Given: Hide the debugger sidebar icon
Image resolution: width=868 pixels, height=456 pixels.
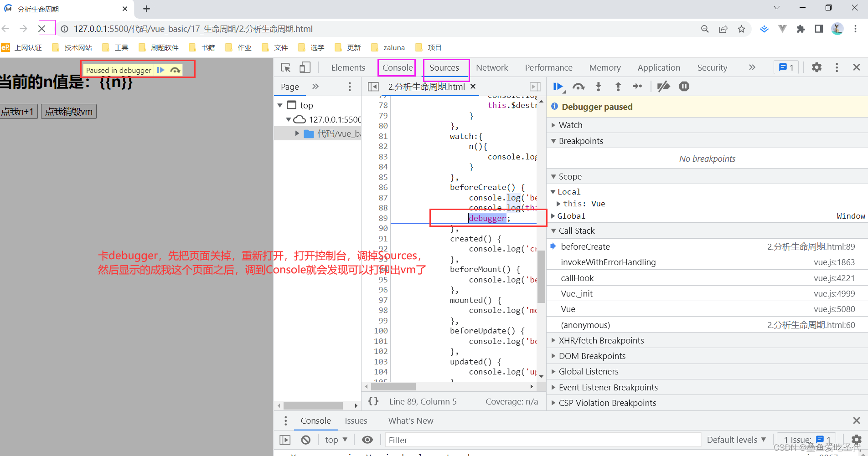Looking at the screenshot, I should 535,87.
